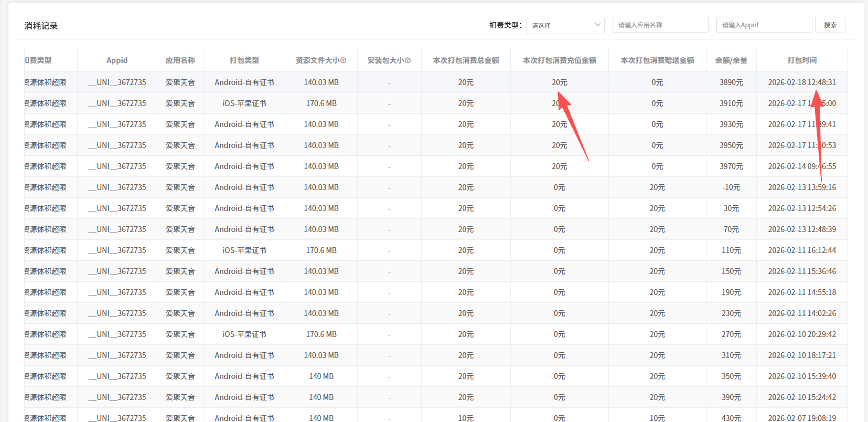Click the 3970元 balance cell
The image size is (868, 422).
click(x=731, y=166)
